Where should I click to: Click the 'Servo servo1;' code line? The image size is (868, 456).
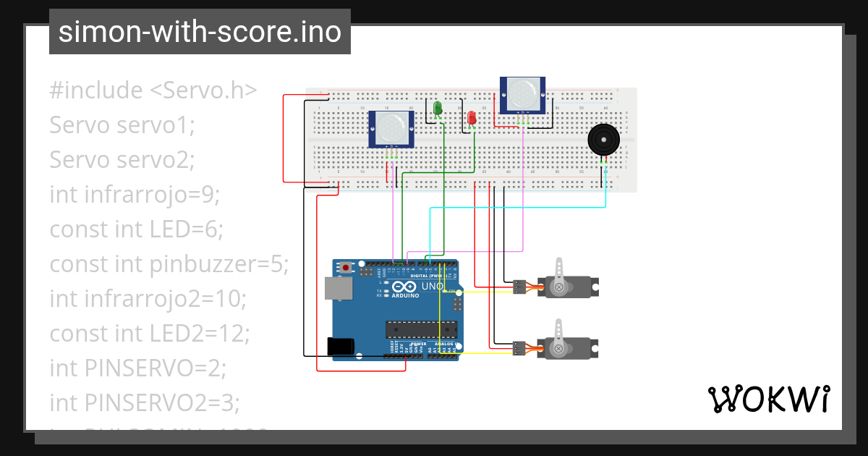[x=122, y=125]
